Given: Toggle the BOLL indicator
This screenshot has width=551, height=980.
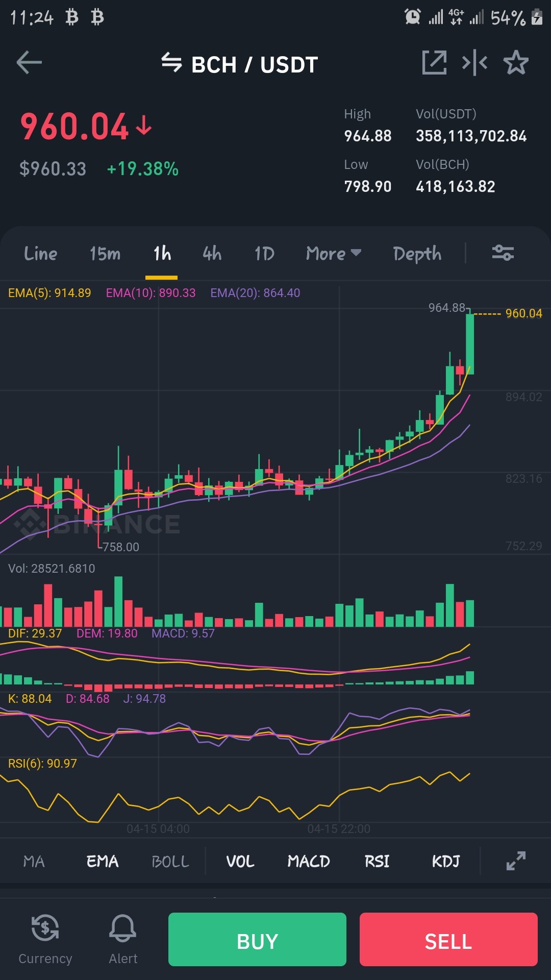Looking at the screenshot, I should pyautogui.click(x=170, y=862).
